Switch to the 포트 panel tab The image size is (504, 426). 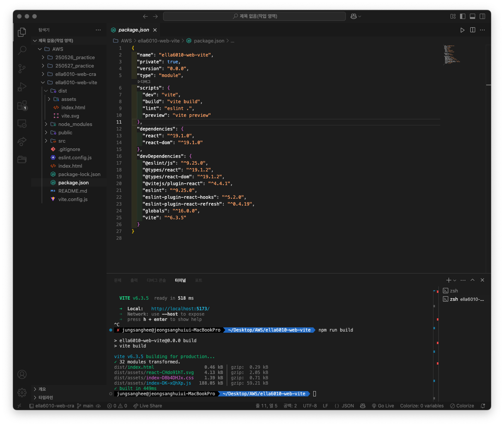pyautogui.click(x=198, y=280)
